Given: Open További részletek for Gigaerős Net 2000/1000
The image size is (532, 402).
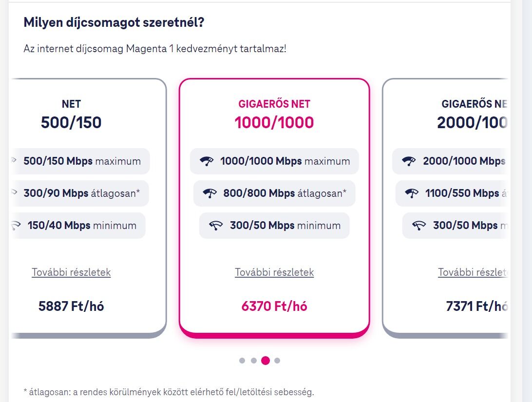Looking at the screenshot, I should [x=473, y=272].
